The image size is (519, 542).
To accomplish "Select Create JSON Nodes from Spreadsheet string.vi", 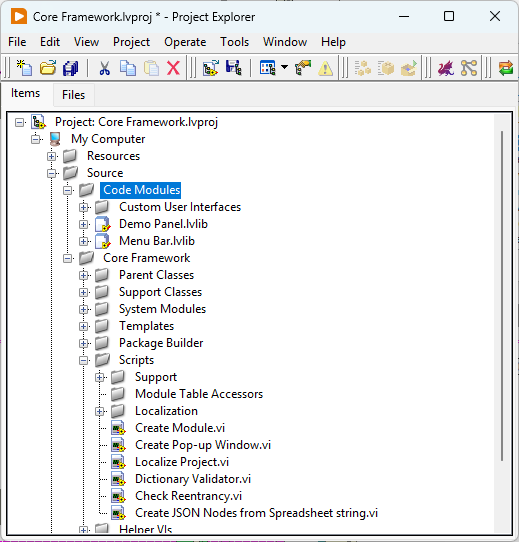I will 256,513.
